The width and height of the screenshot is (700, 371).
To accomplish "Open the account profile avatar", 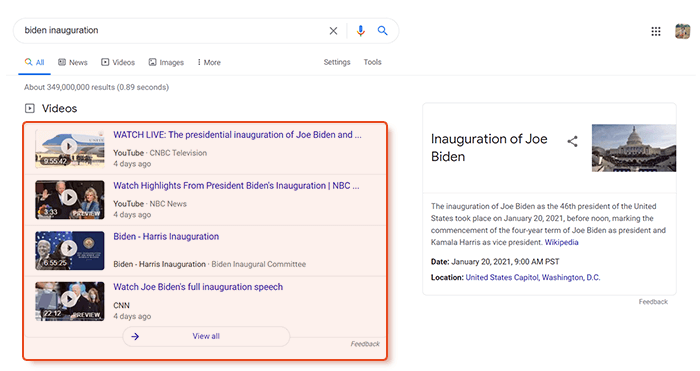I will (682, 31).
